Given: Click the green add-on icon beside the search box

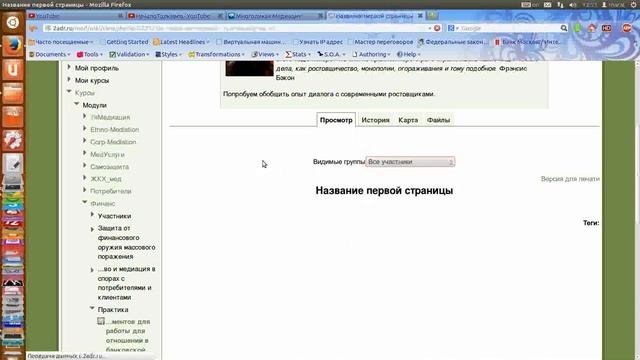Looking at the screenshot, I should pyautogui.click(x=578, y=28).
